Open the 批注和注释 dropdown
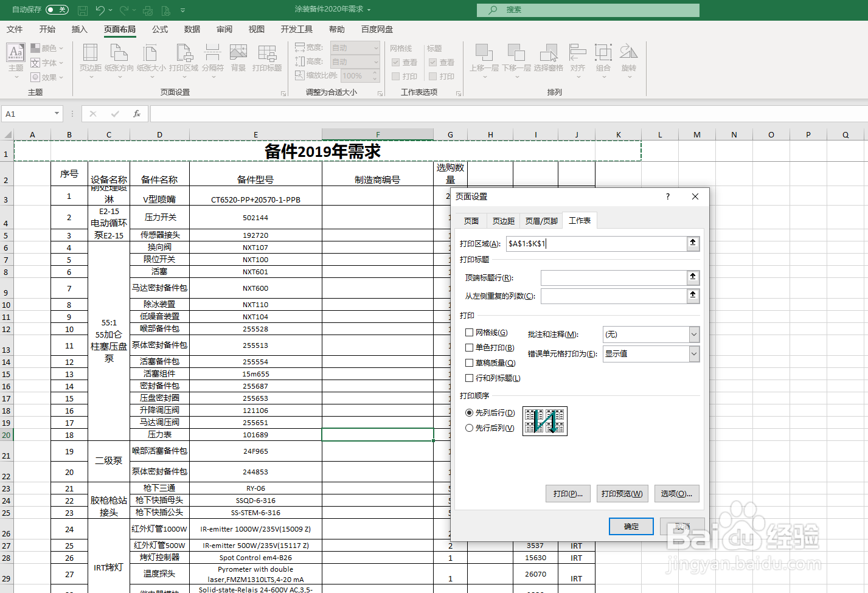The image size is (868, 593). tap(693, 335)
